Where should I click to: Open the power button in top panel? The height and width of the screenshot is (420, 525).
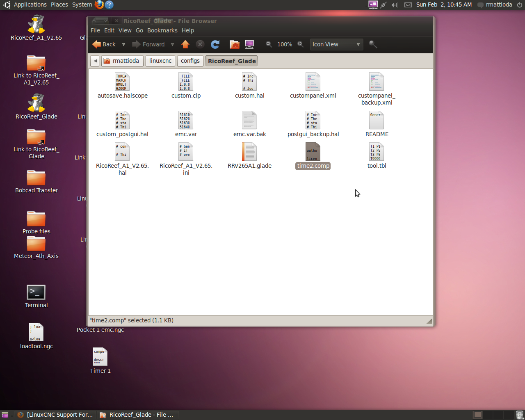point(519,5)
